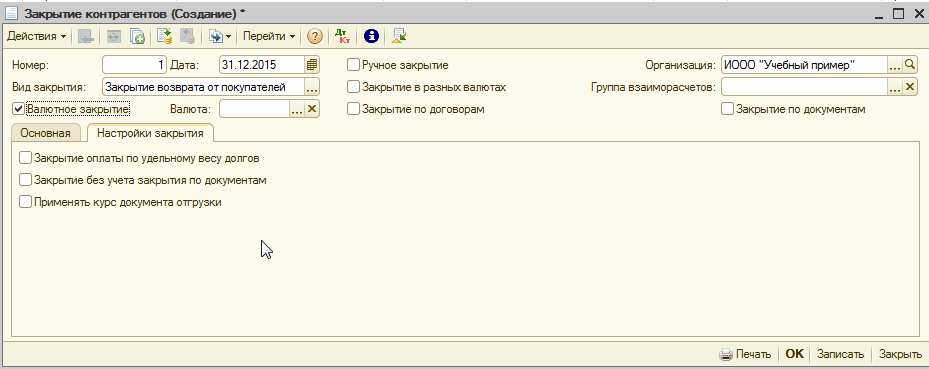The height and width of the screenshot is (369, 929).
Task: Click the copy document icon with green plus
Action: point(137,37)
